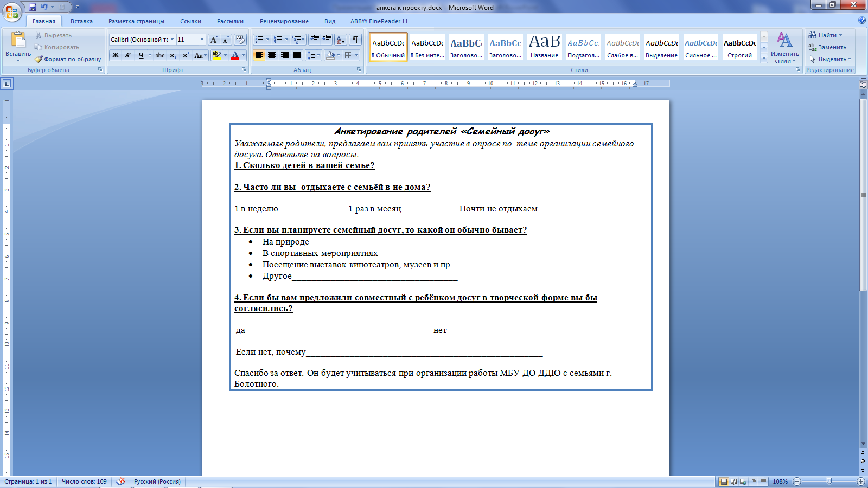Open Paragraph dialog launcher (Абзац)
Image resolution: width=868 pixels, height=488 pixels.
point(359,70)
